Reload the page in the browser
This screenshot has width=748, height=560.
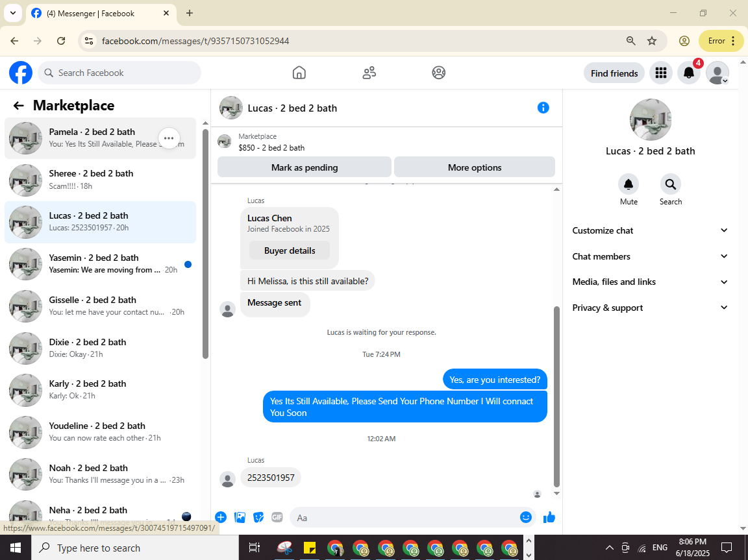(x=61, y=41)
